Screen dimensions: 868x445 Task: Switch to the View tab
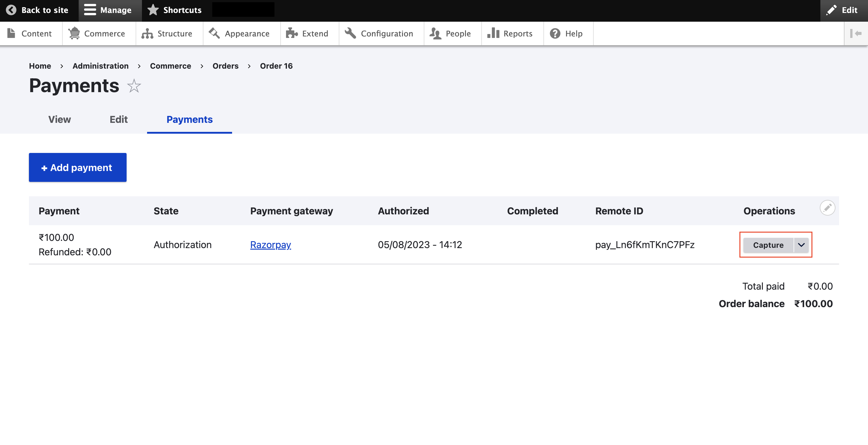click(x=59, y=119)
